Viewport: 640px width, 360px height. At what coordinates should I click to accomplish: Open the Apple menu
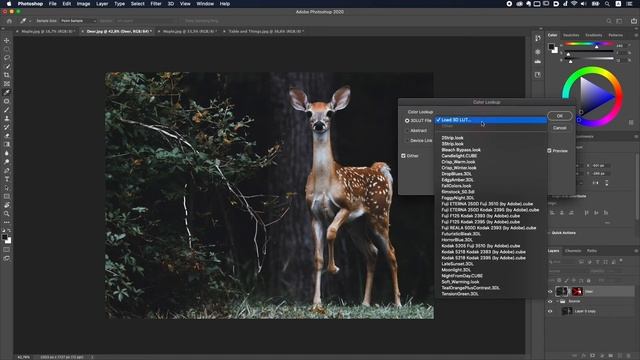click(9, 4)
